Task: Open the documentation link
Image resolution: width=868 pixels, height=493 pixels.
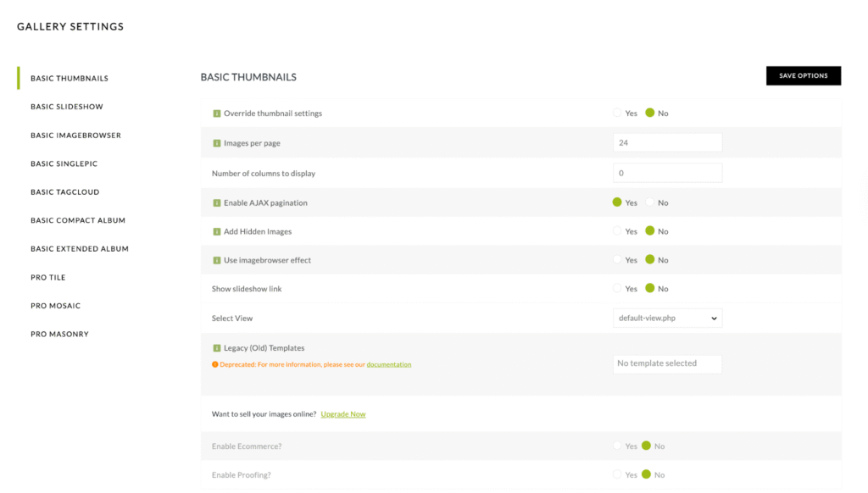Action: 389,365
